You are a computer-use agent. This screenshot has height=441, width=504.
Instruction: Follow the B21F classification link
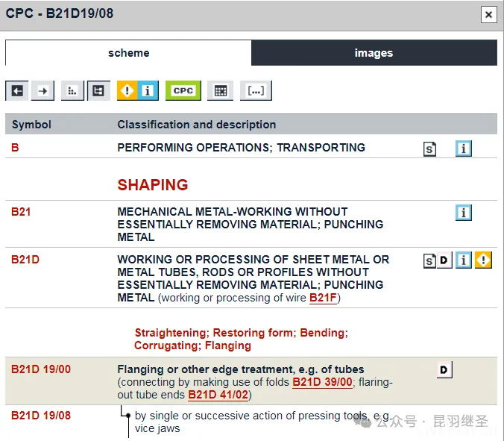(x=323, y=298)
